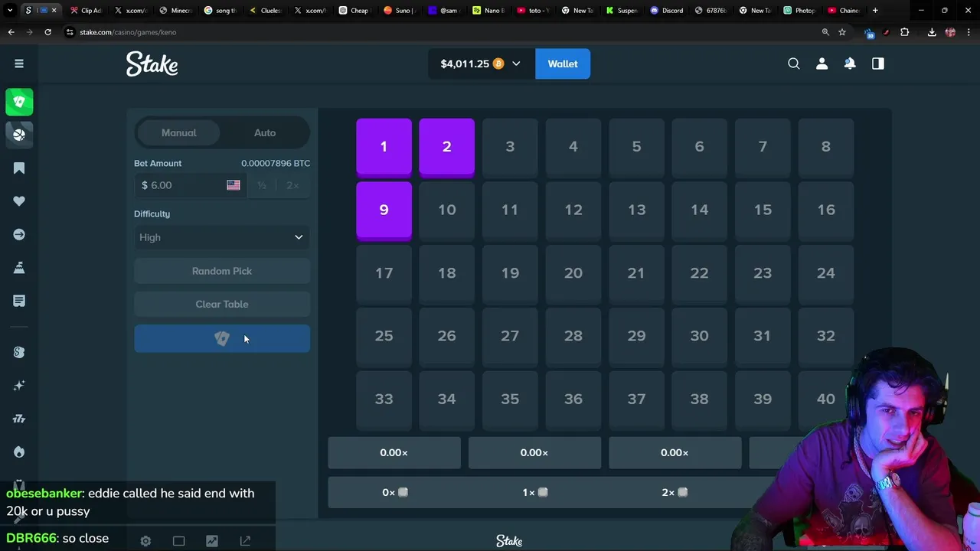
Task: Open the search magnifier in the Stake header
Action: click(794, 64)
